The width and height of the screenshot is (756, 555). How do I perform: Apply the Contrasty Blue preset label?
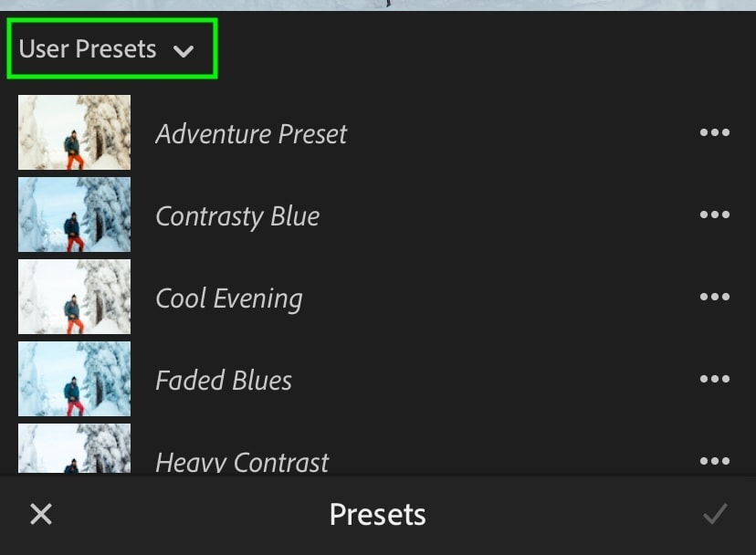[x=237, y=216]
